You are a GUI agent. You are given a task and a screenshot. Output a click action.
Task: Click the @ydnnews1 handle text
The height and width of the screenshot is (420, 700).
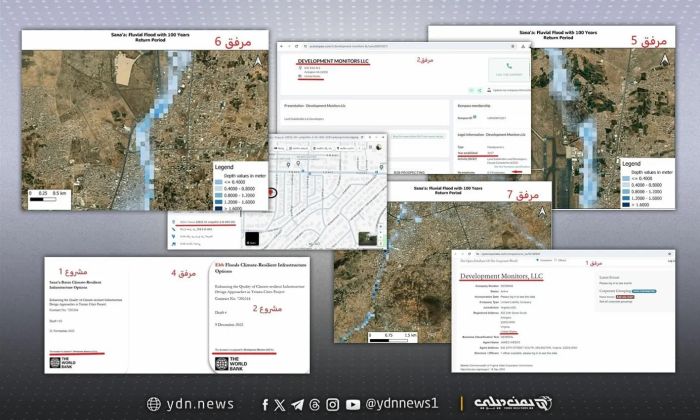point(401,404)
